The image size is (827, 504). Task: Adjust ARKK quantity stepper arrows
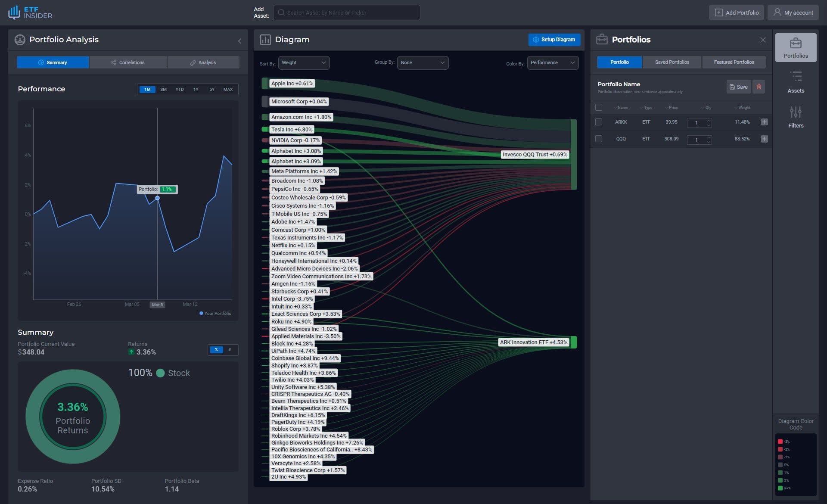(709, 122)
